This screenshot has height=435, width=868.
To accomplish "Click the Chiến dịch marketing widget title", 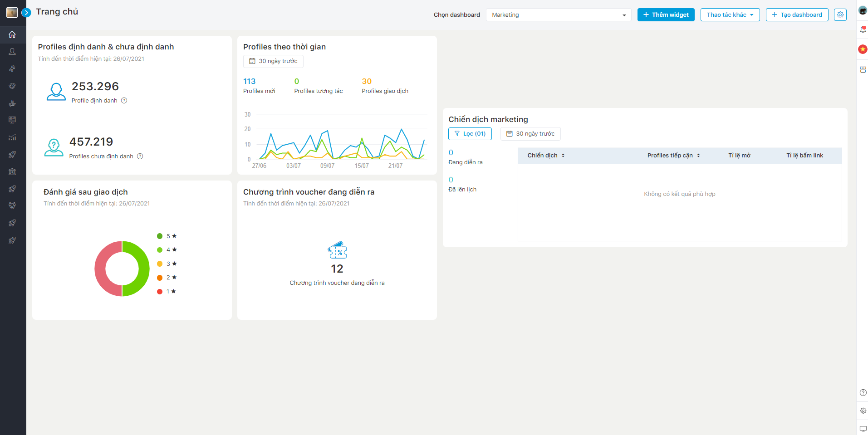I will point(488,119).
